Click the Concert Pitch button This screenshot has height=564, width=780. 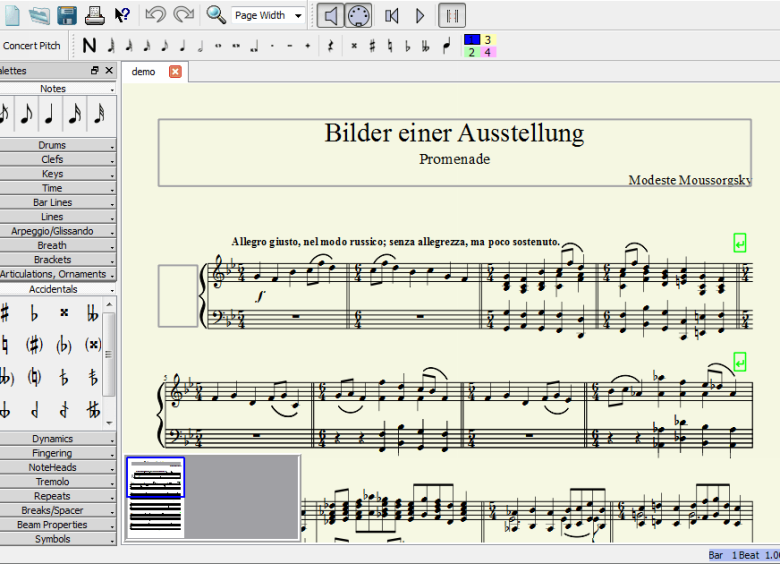point(32,45)
